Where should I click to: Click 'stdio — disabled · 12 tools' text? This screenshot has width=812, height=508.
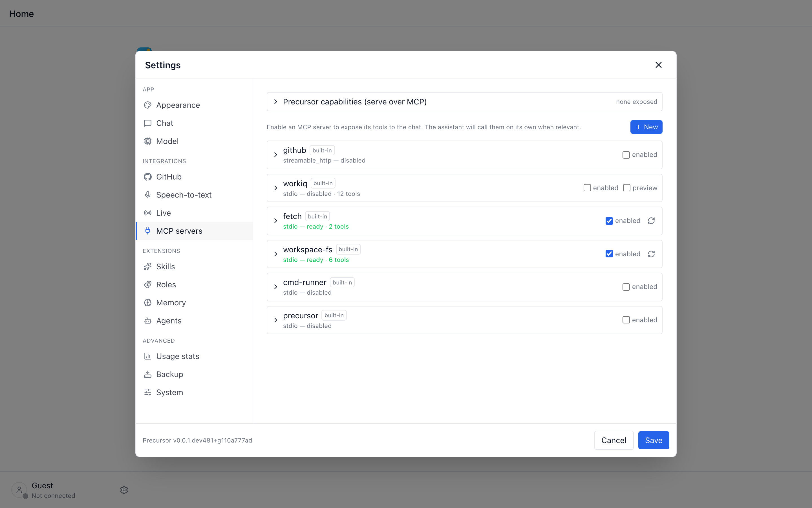pos(321,194)
